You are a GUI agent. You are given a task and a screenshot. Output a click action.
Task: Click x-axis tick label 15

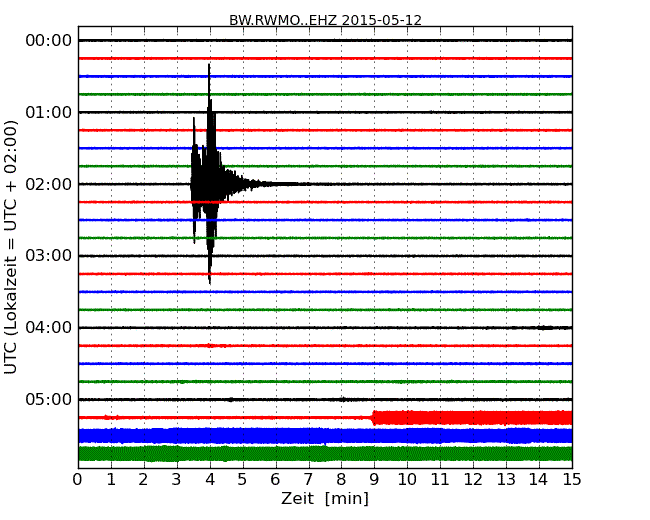[572, 480]
